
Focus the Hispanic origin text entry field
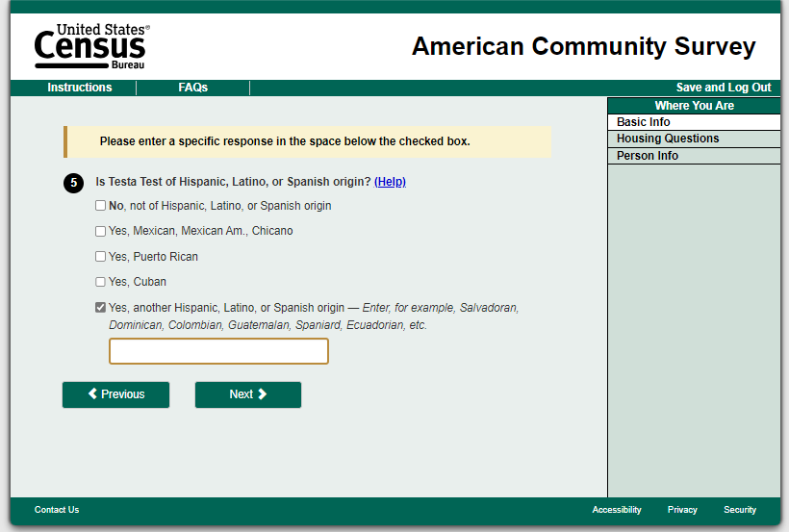pyautogui.click(x=218, y=351)
